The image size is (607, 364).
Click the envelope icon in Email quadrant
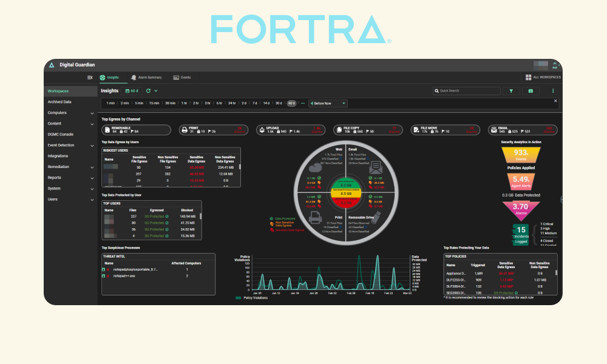(x=376, y=167)
